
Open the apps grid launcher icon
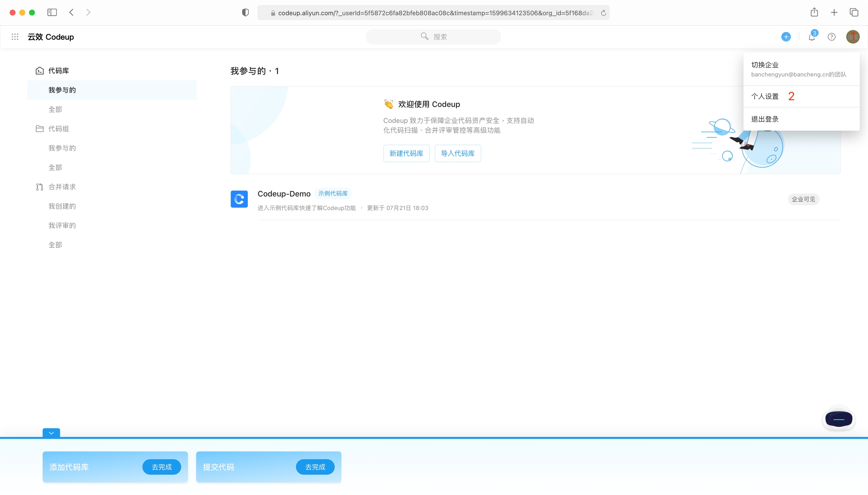tap(15, 37)
